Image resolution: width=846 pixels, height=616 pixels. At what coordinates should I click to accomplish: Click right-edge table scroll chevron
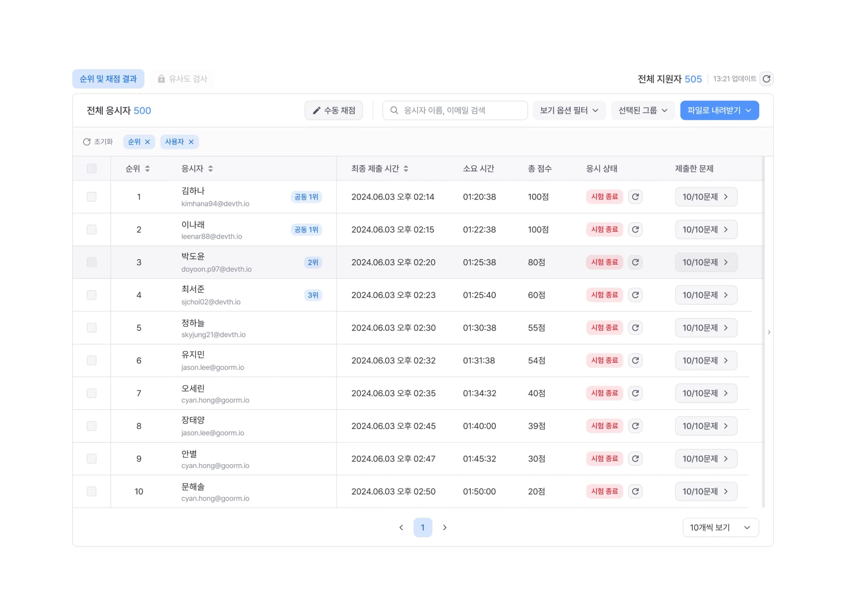tap(769, 332)
